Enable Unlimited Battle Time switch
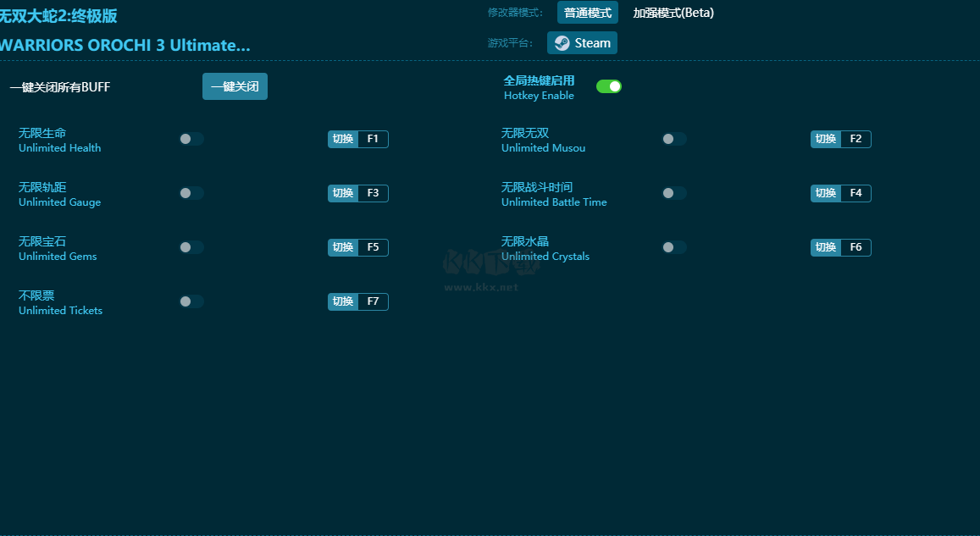The width and height of the screenshot is (980, 536). (674, 193)
